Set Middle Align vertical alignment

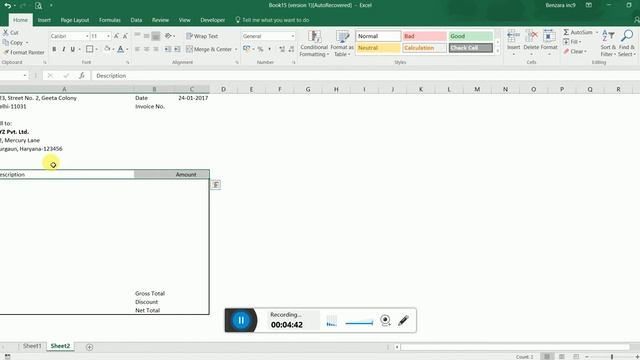coord(147,36)
